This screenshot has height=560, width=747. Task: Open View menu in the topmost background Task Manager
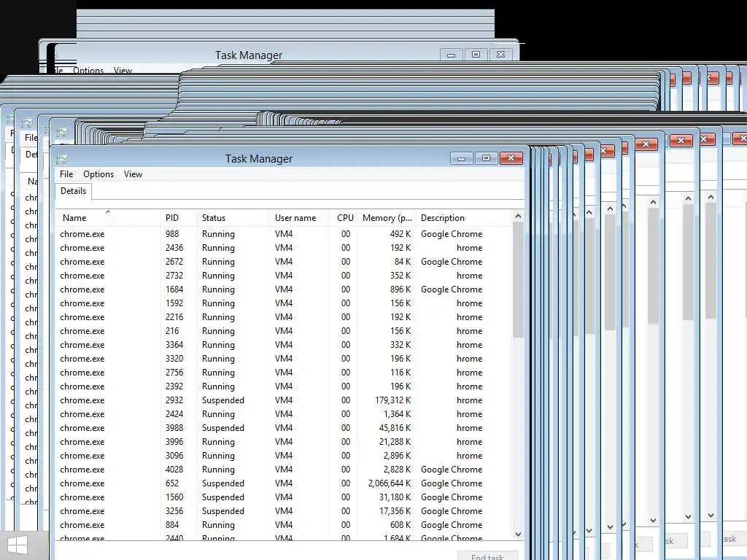click(x=123, y=71)
